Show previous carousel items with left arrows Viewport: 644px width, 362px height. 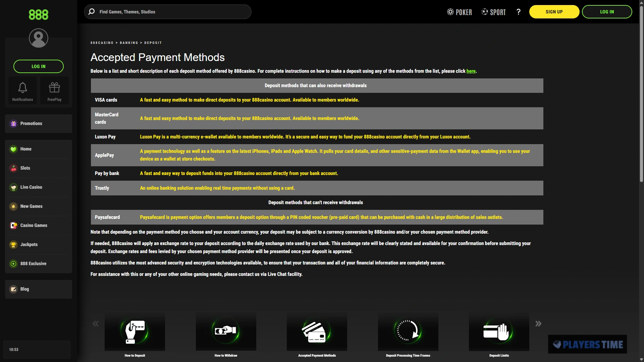(96, 323)
